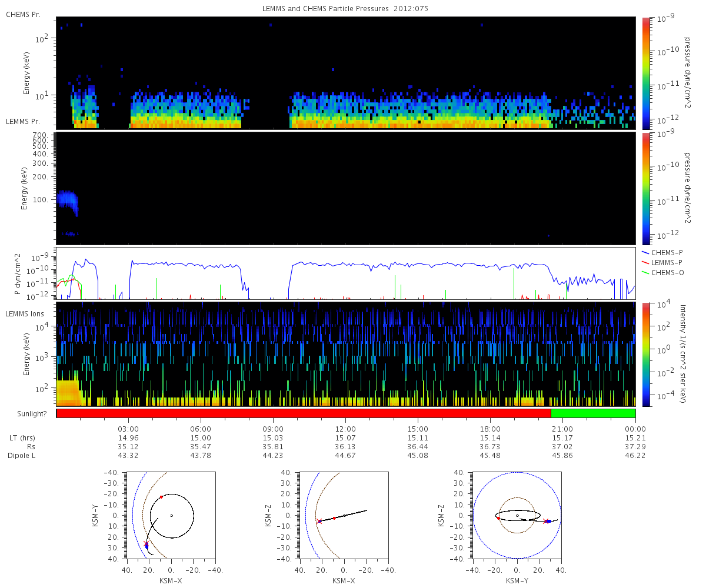Click the plot title LEMMS and CHEMS Particle Pressures
Screen dimensions: 706x588
[x=345, y=9]
